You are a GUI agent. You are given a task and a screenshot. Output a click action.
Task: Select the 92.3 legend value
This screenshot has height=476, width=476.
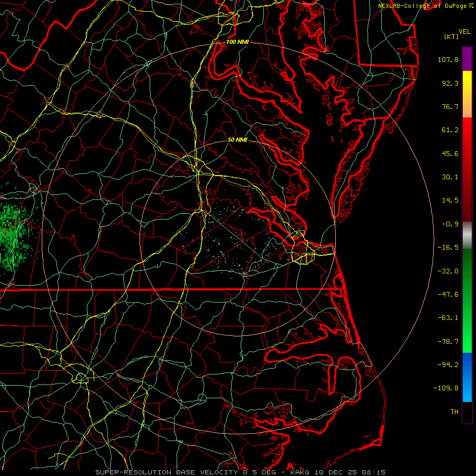(450, 83)
